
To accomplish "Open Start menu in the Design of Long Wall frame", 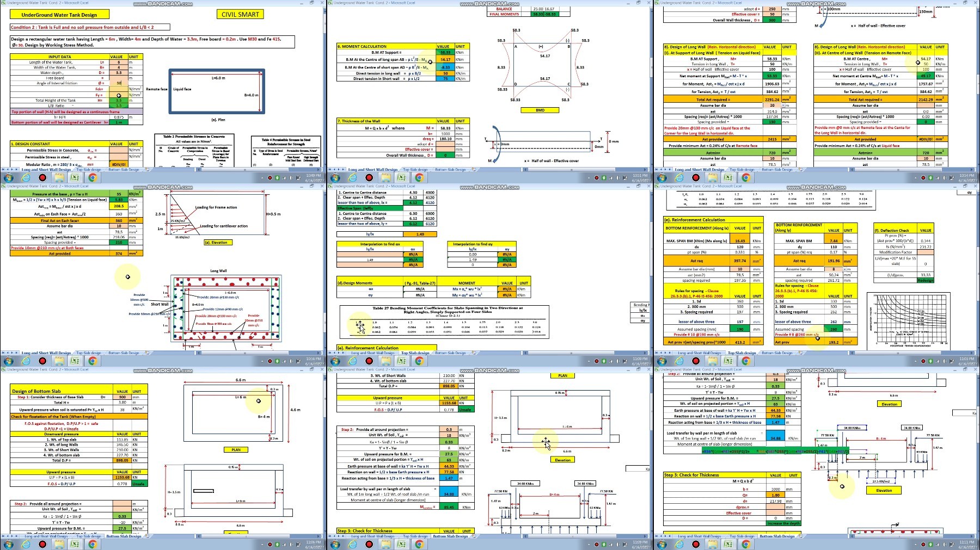I will click(662, 177).
